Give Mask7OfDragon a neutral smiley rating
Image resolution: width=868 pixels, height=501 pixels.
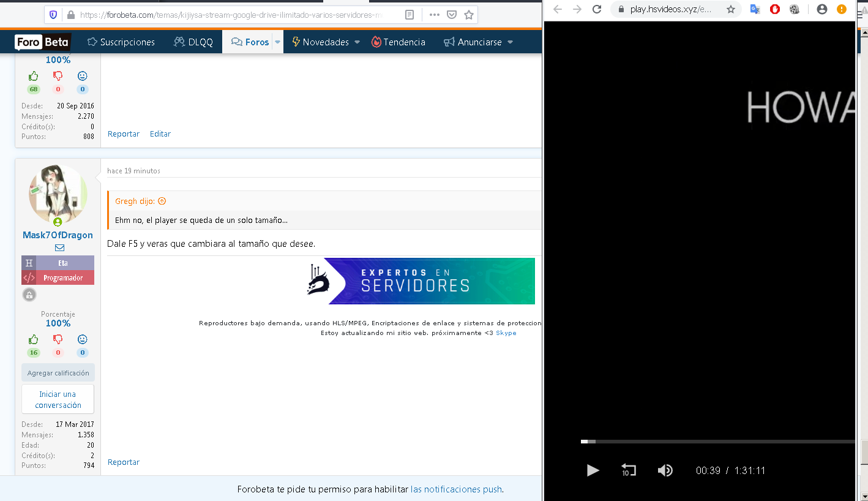click(x=83, y=339)
